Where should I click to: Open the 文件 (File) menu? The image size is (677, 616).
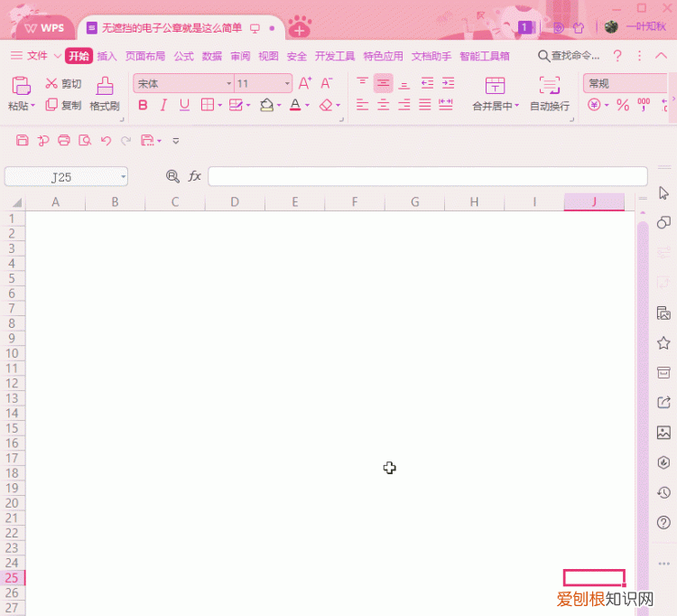click(x=37, y=56)
